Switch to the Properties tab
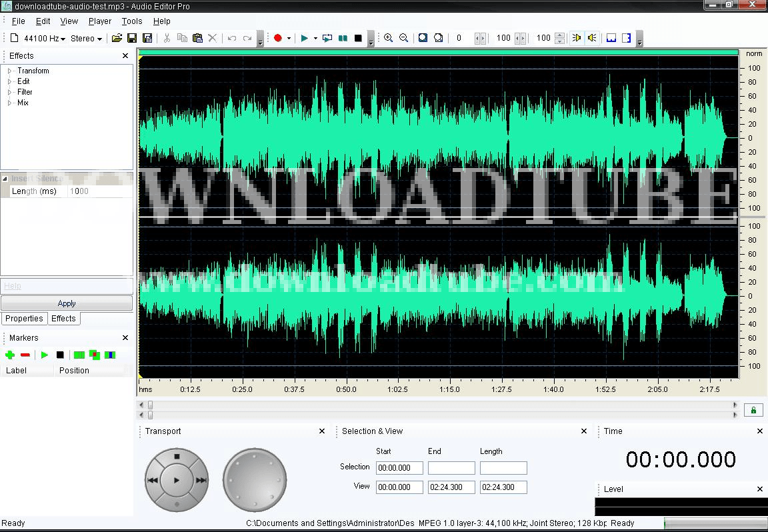This screenshot has width=768, height=532. (24, 319)
